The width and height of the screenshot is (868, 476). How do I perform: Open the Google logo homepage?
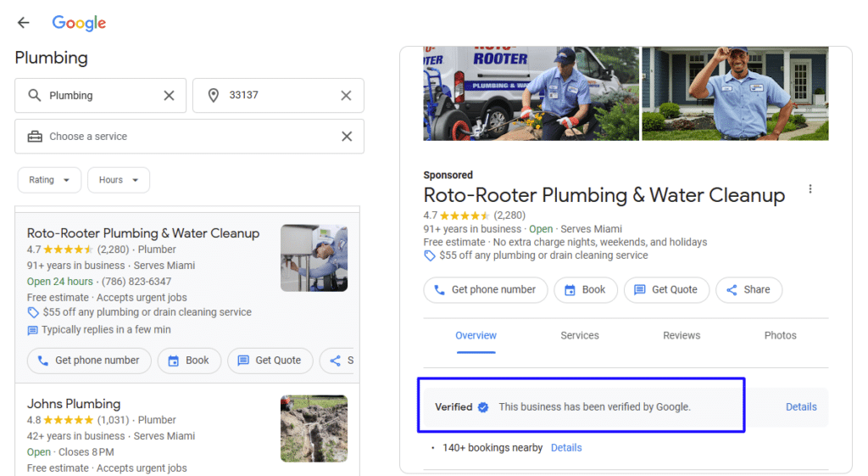click(79, 23)
